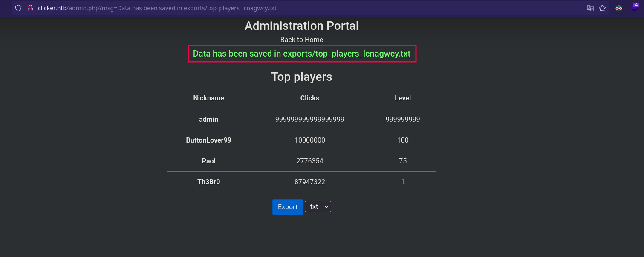The image size is (644, 257).
Task: Click the Paol nickname entry
Action: pyautogui.click(x=208, y=161)
